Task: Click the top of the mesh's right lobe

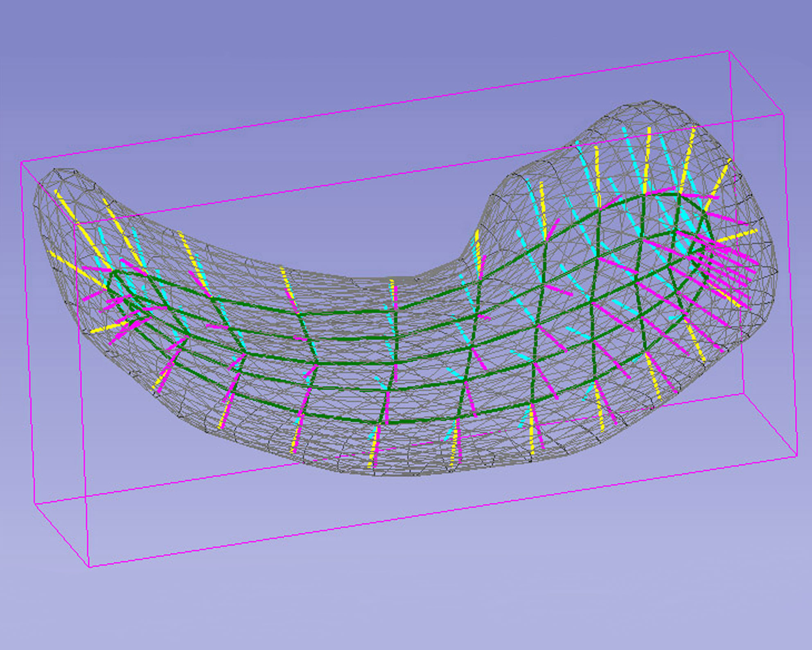Action: (x=651, y=102)
